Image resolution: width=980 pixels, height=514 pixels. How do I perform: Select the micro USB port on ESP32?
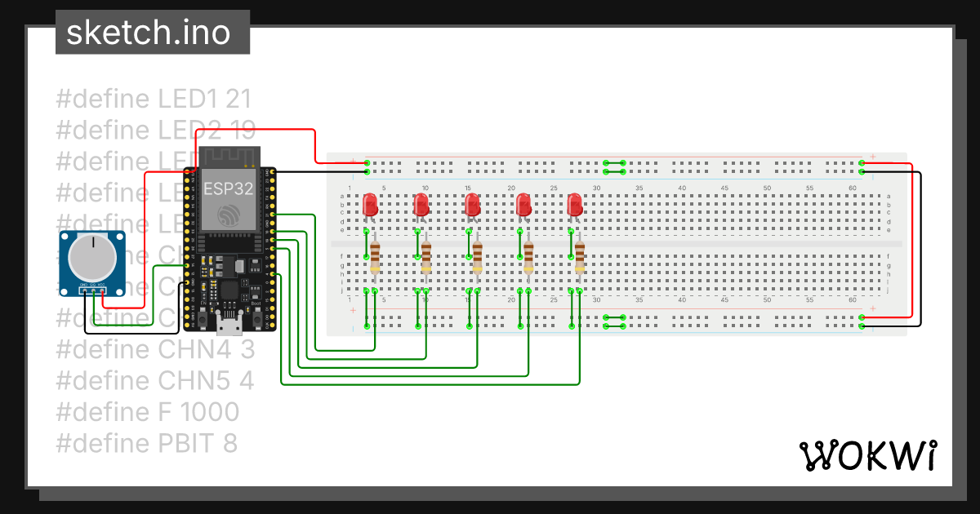click(x=229, y=326)
